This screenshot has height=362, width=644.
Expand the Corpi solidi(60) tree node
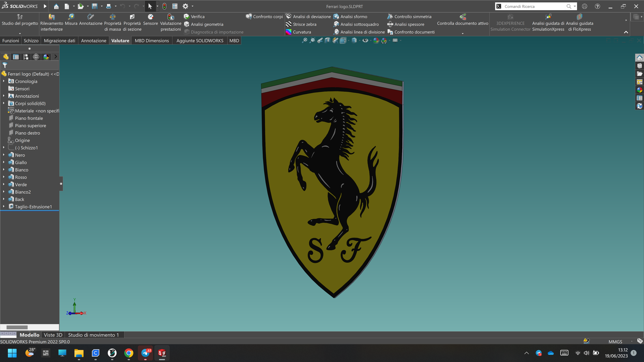tap(4, 103)
